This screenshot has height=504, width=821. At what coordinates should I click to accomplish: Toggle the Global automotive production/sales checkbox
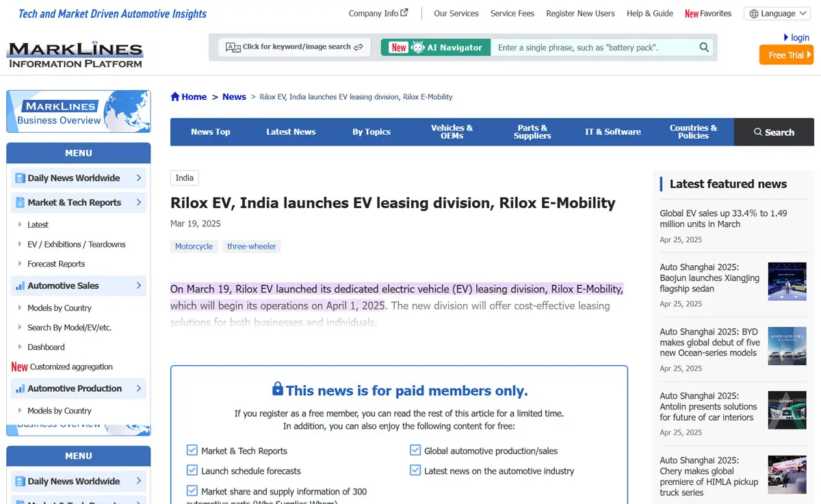[415, 450]
